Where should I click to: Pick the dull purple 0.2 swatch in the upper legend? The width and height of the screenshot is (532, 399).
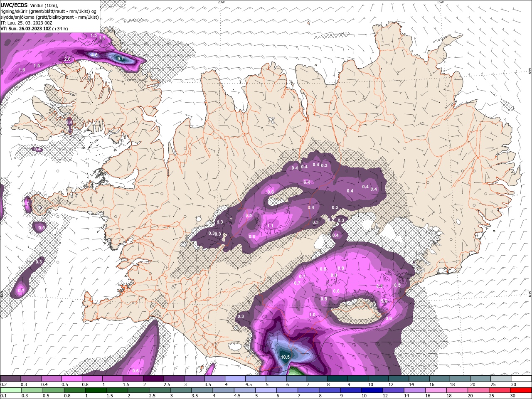10,379
